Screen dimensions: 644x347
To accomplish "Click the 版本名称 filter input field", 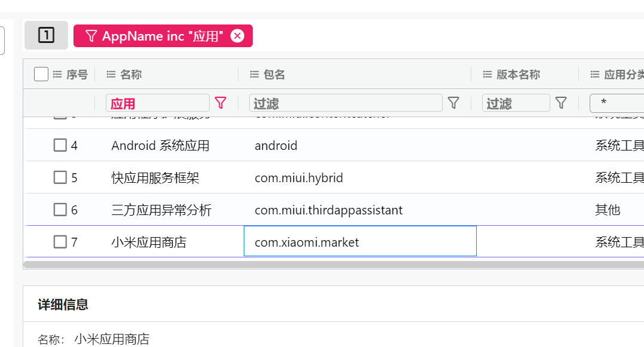I will 516,103.
